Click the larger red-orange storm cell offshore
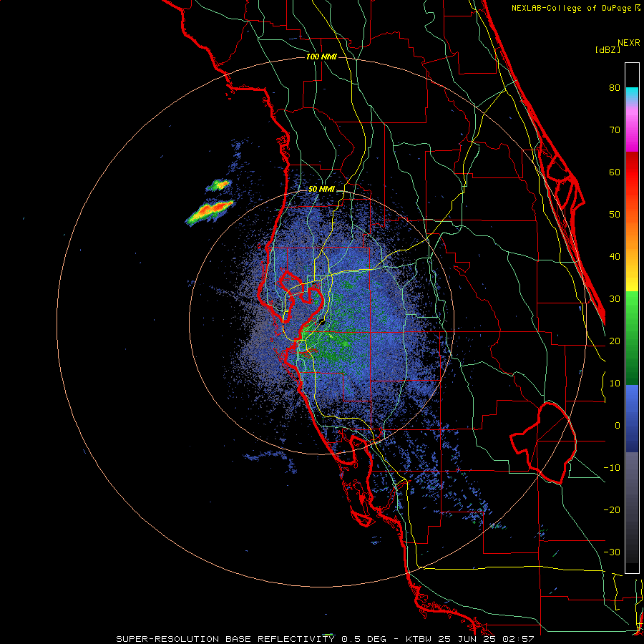The height and width of the screenshot is (644, 644). [210, 213]
